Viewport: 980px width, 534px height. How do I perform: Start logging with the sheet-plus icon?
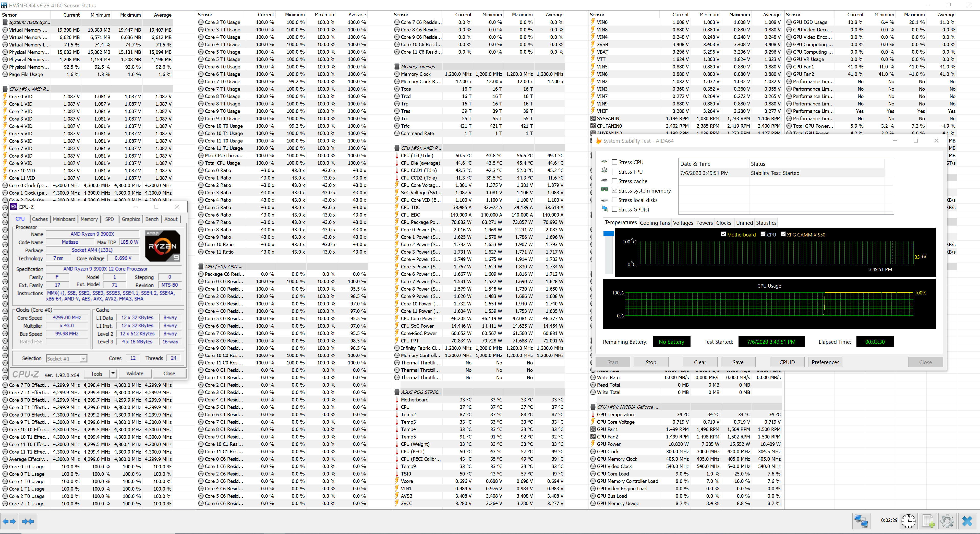[x=928, y=521]
